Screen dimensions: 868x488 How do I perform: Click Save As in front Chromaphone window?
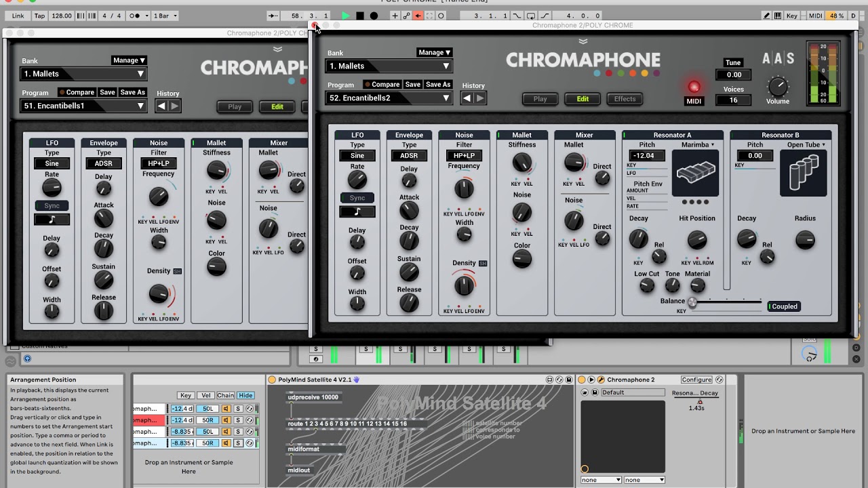pyautogui.click(x=437, y=85)
